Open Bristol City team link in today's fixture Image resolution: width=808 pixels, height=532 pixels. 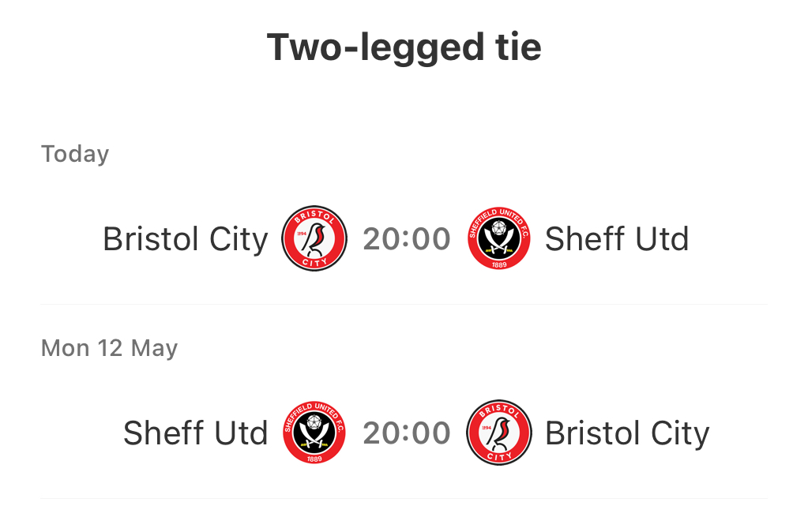(186, 239)
